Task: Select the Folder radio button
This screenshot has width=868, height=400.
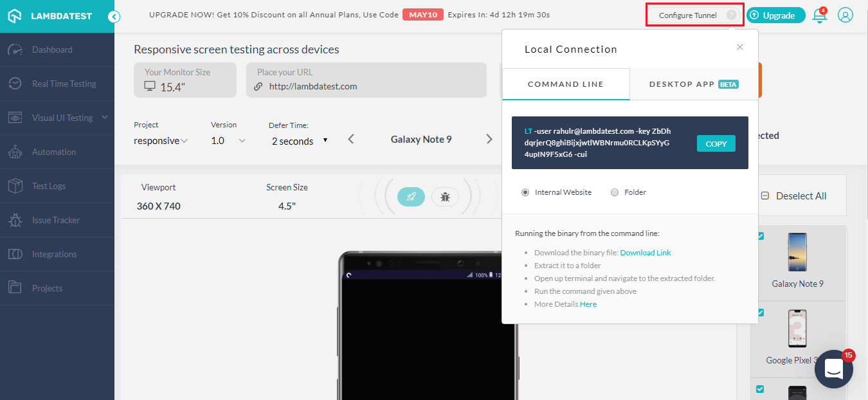Action: 614,192
